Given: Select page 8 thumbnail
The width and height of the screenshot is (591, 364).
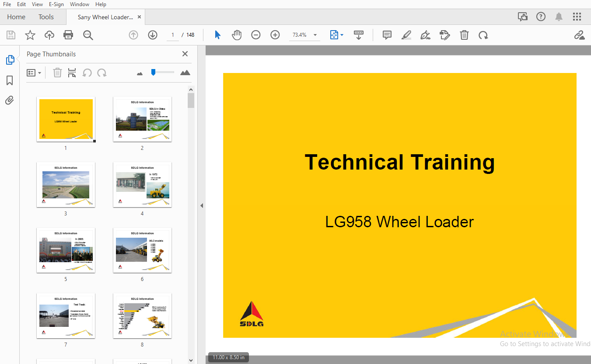Looking at the screenshot, I should (142, 316).
